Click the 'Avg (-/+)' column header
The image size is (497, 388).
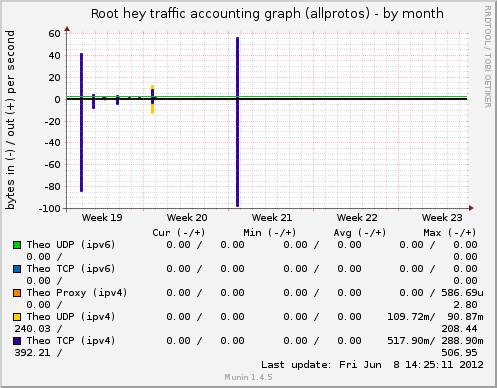coord(360,233)
